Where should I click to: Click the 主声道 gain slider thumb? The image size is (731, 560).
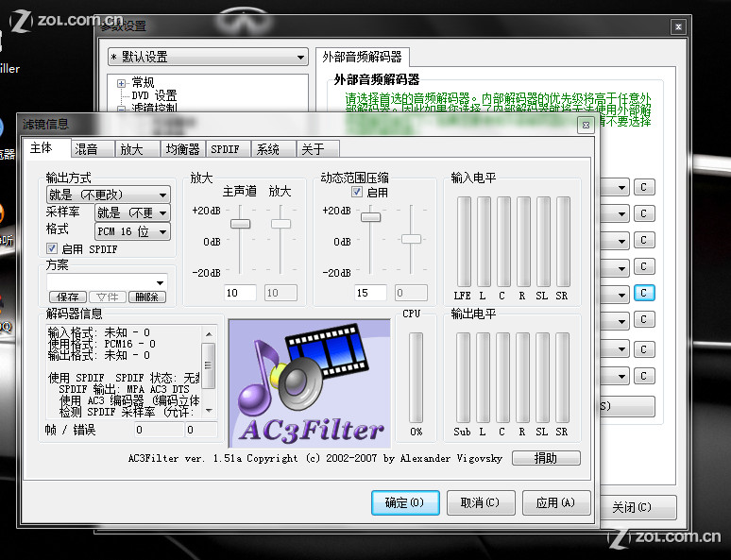click(x=241, y=224)
